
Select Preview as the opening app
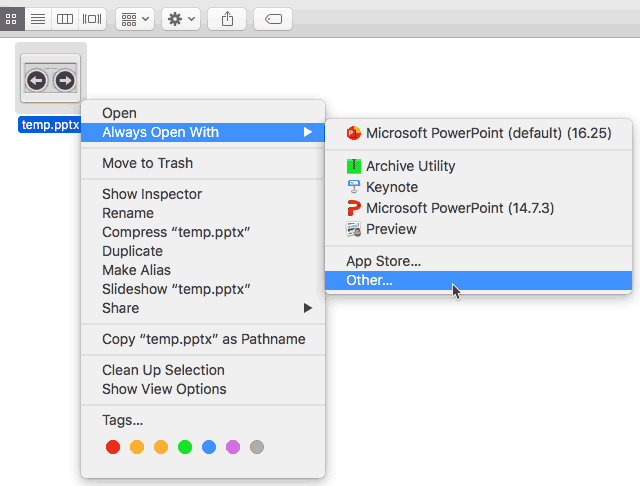tap(391, 229)
